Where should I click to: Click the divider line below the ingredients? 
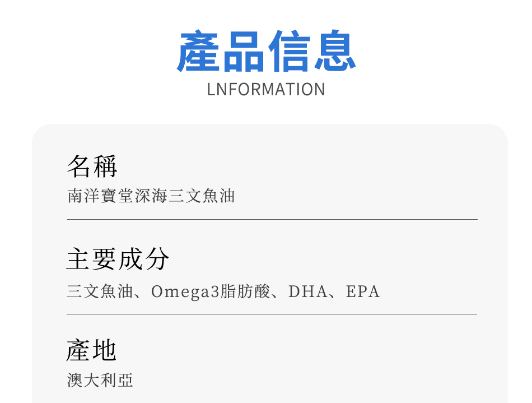(272, 314)
